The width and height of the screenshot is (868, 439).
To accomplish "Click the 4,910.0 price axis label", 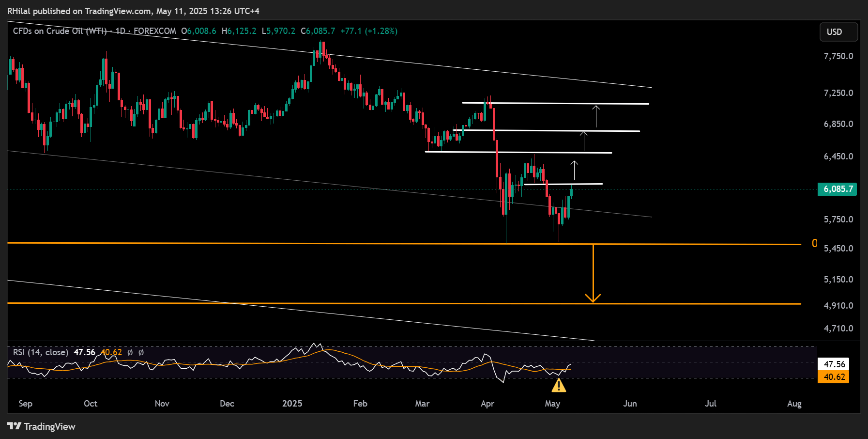I will pos(838,306).
